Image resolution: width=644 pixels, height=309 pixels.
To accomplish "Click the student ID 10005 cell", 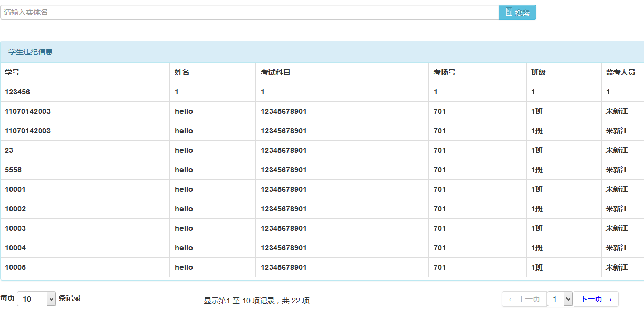I will 15,267.
